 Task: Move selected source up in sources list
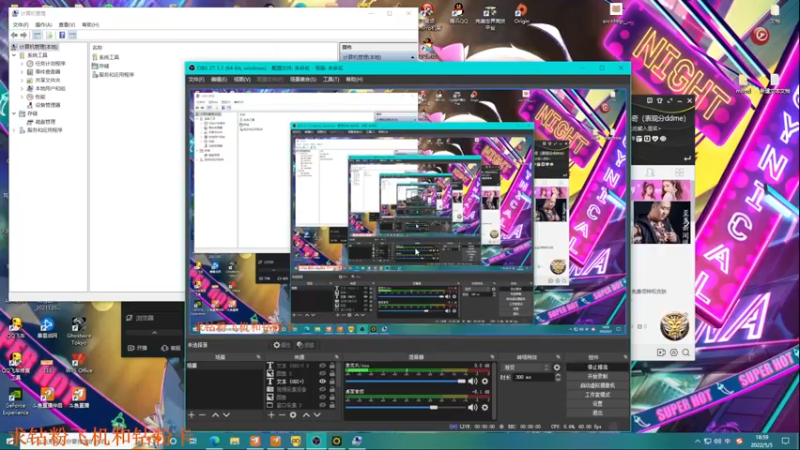pyautogui.click(x=306, y=415)
